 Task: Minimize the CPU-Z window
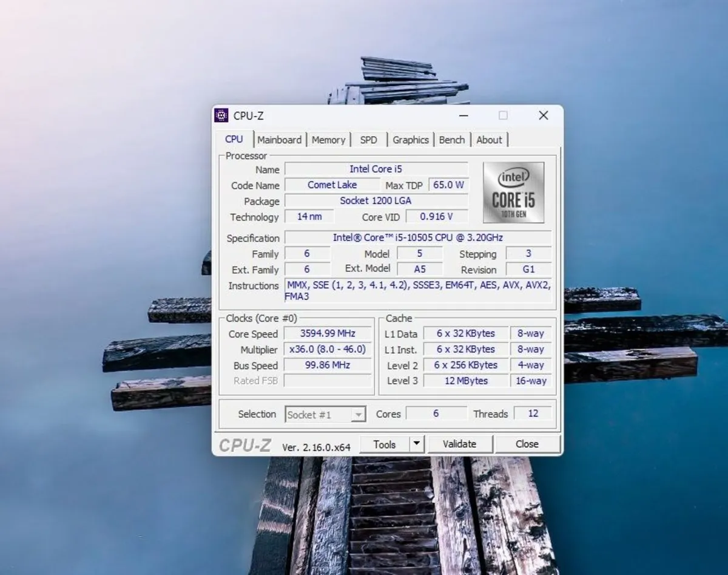[463, 115]
